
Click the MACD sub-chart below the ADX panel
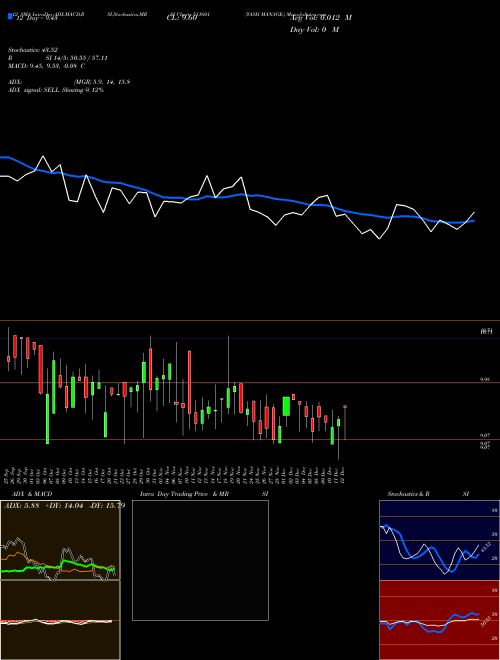[x=60, y=620]
